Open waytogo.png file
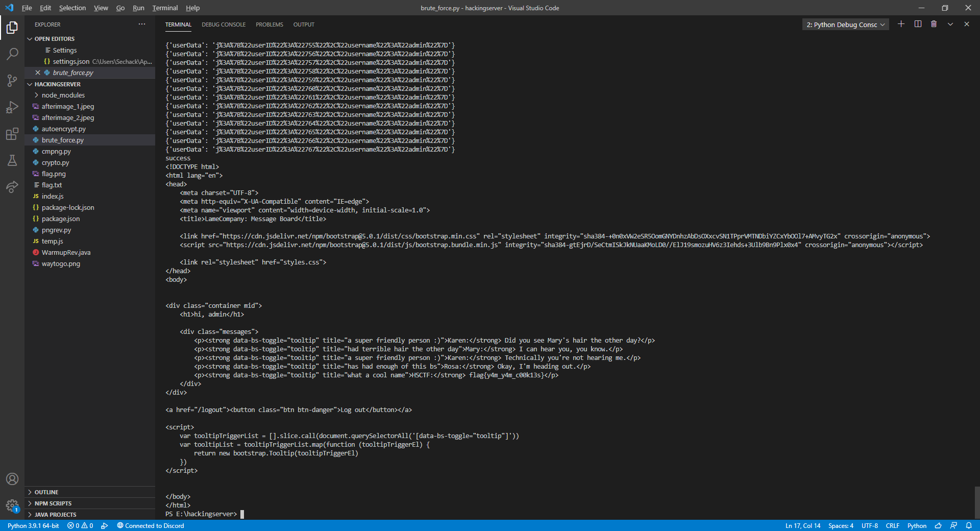The height and width of the screenshot is (531, 980). [90, 264]
